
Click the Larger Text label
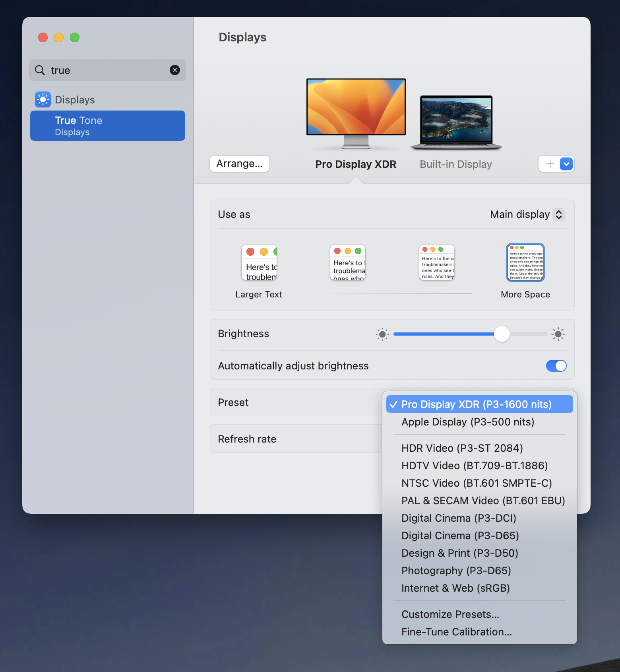(x=259, y=294)
